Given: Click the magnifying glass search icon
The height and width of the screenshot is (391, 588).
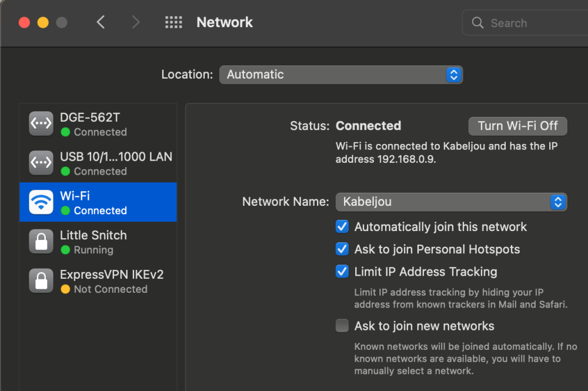Looking at the screenshot, I should point(477,23).
